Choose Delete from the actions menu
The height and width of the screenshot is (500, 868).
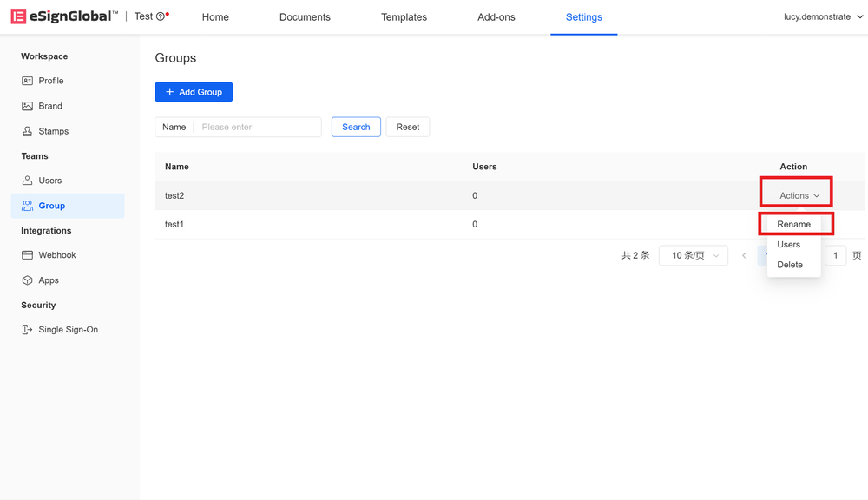[790, 265]
